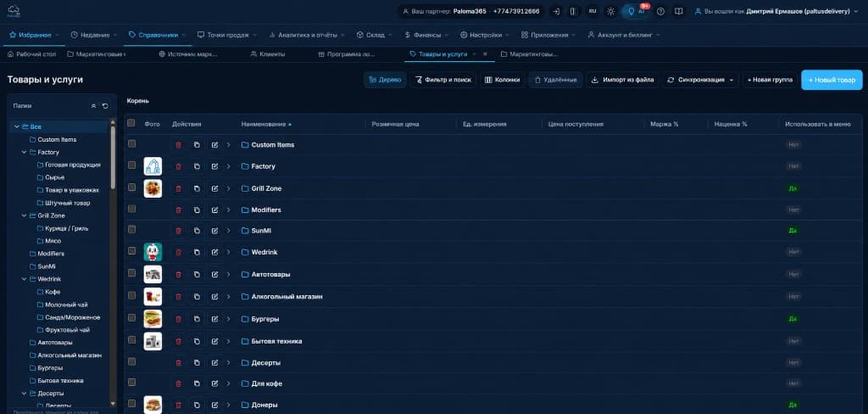Click Импорт из файла button
The height and width of the screenshot is (414, 868).
622,80
